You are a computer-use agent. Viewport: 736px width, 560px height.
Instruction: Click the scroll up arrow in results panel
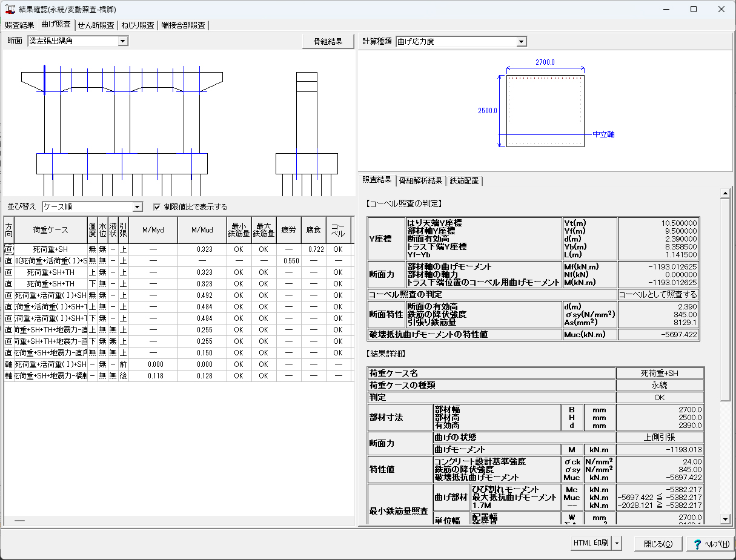coord(725,194)
